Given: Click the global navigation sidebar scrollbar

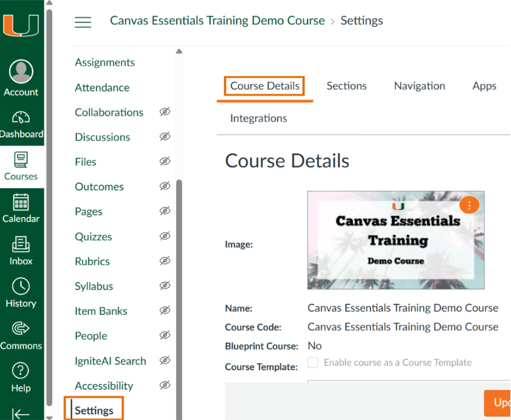Looking at the screenshot, I should tap(49, 207).
